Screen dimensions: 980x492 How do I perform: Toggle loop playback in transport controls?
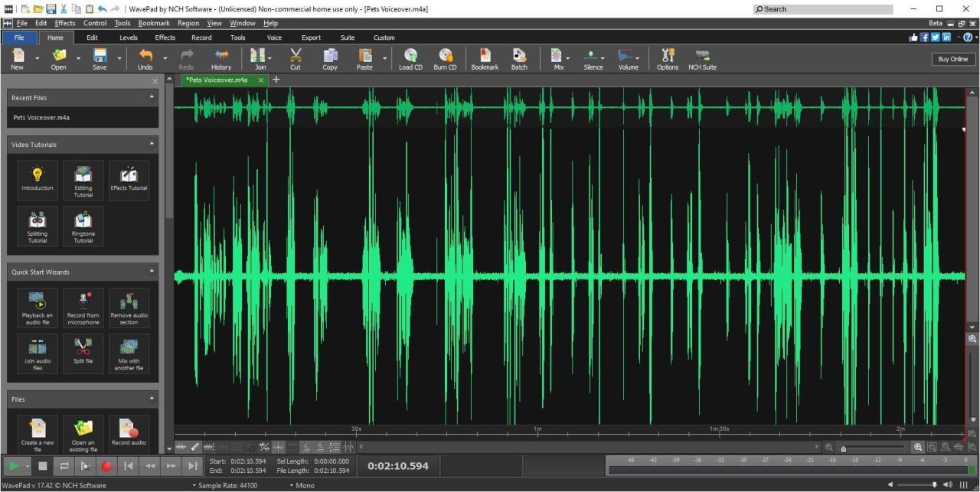pos(64,466)
